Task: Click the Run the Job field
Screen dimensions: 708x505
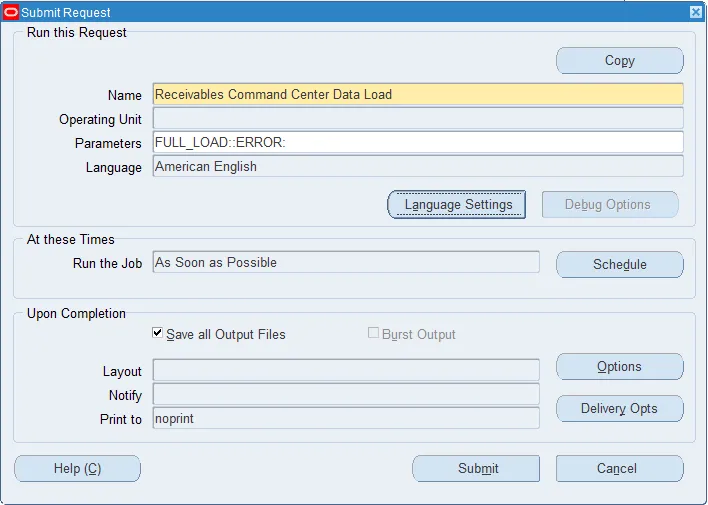Action: (346, 262)
